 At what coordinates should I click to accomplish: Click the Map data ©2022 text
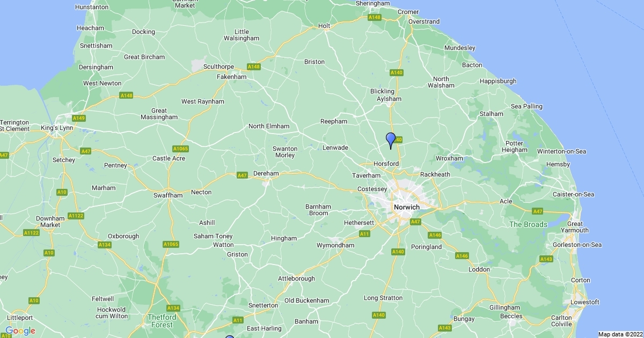point(620,334)
